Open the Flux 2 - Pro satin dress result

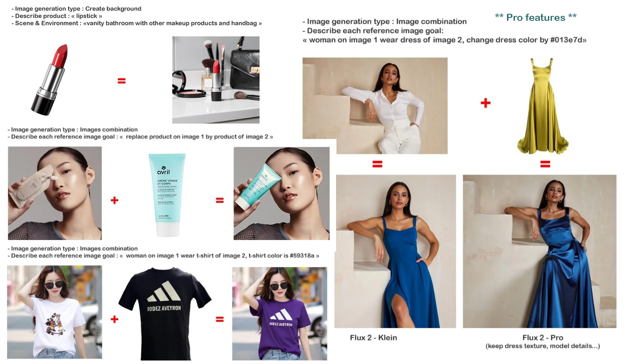(540, 251)
